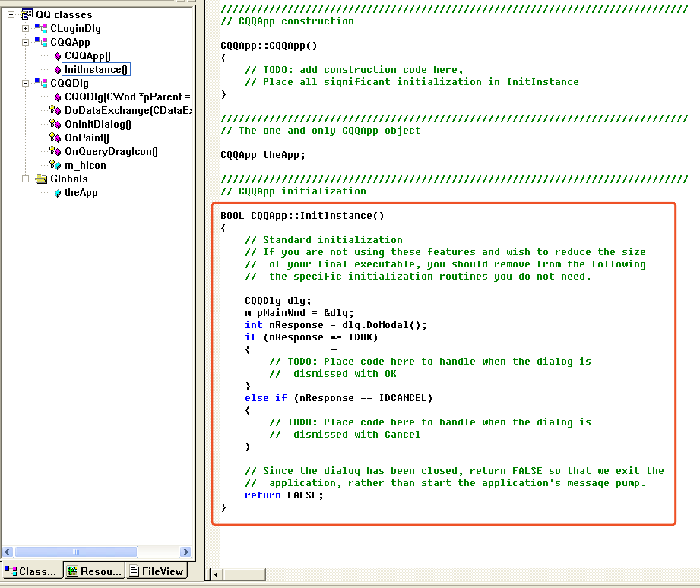Expand the CLoginDlg class node
This screenshot has height=588, width=700.
(25, 28)
